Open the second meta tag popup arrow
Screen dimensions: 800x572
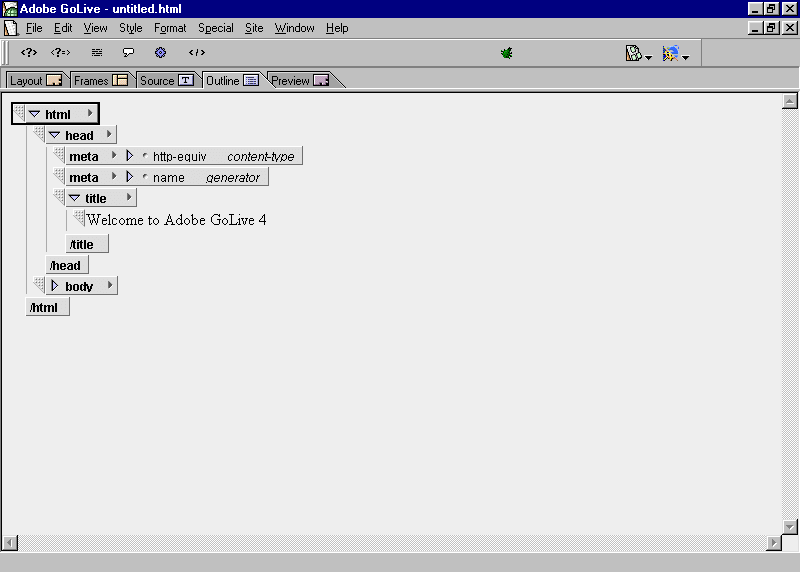114,176
